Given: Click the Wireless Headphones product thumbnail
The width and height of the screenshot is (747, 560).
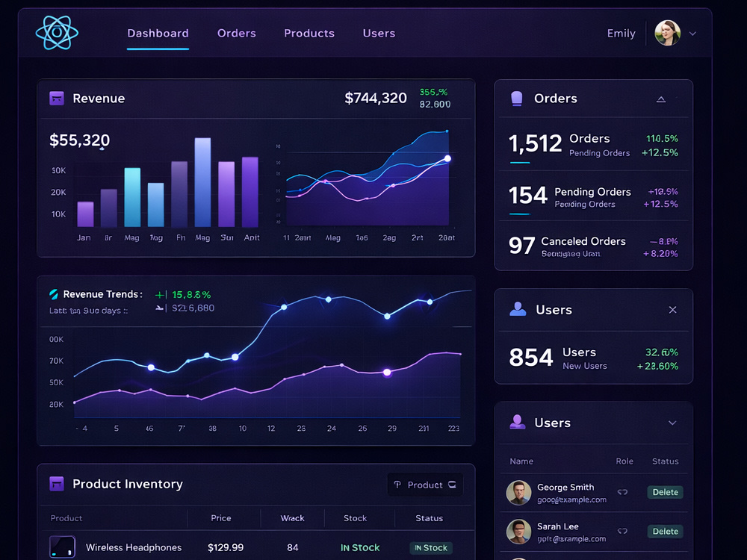Looking at the screenshot, I should (63, 547).
